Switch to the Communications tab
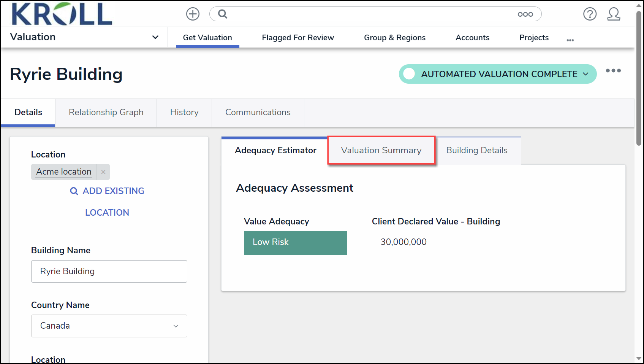This screenshot has height=364, width=644. coord(258,112)
